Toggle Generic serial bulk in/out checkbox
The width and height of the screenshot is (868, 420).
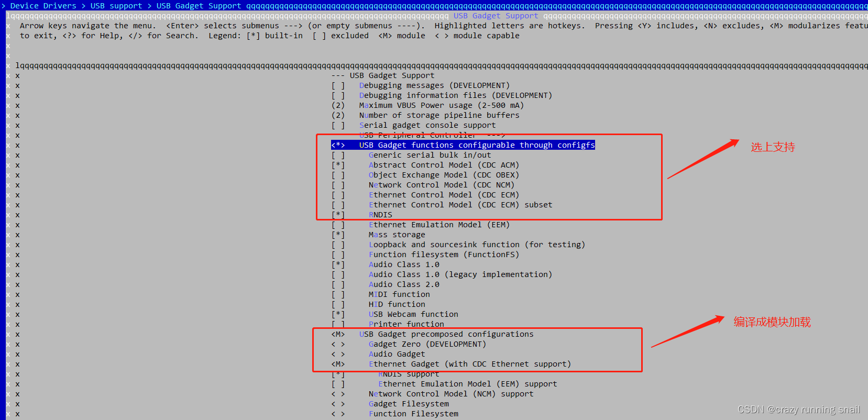coord(338,155)
